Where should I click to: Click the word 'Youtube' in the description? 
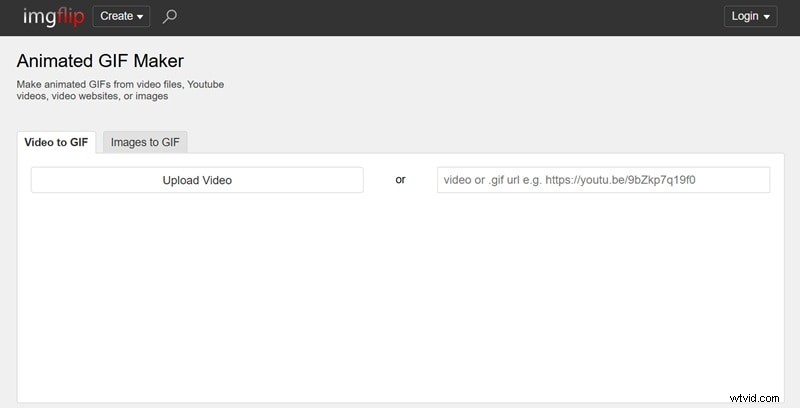pyautogui.click(x=205, y=84)
